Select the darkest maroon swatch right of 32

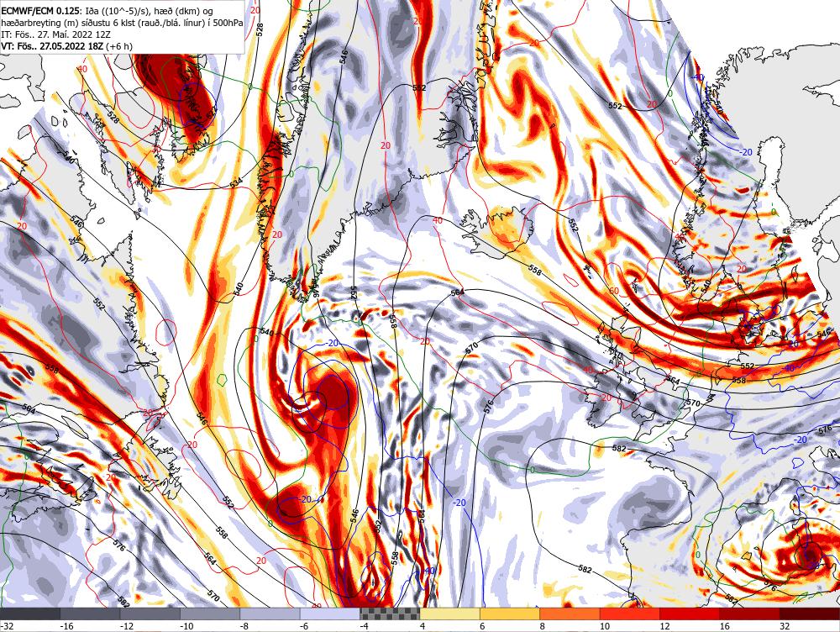810,614
